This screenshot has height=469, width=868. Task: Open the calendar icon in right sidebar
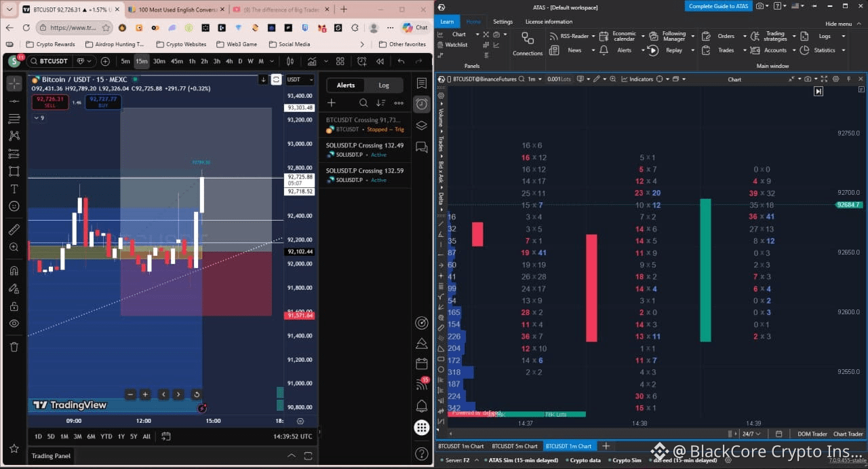422,363
